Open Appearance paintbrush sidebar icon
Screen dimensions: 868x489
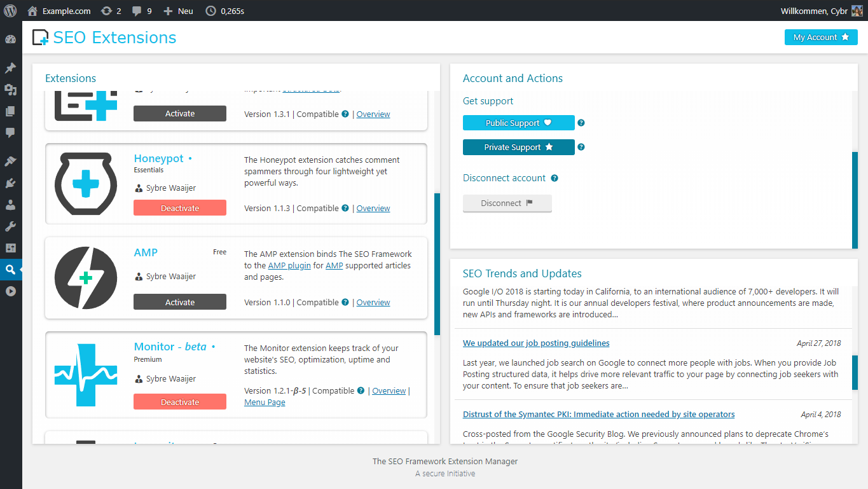point(10,162)
